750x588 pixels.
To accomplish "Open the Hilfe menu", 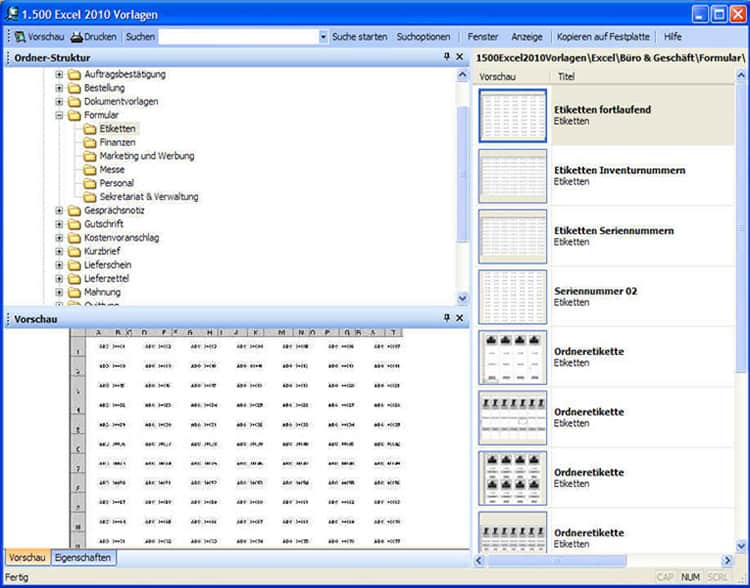I will coord(673,37).
